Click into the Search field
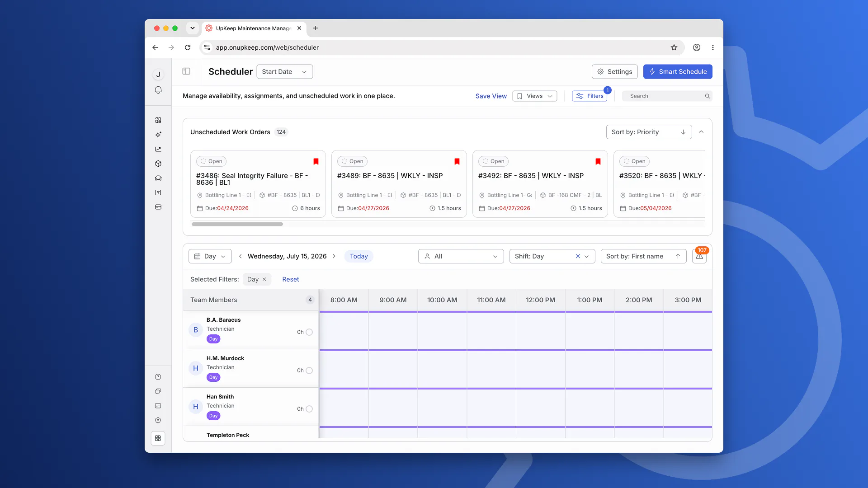The image size is (868, 488). click(667, 96)
